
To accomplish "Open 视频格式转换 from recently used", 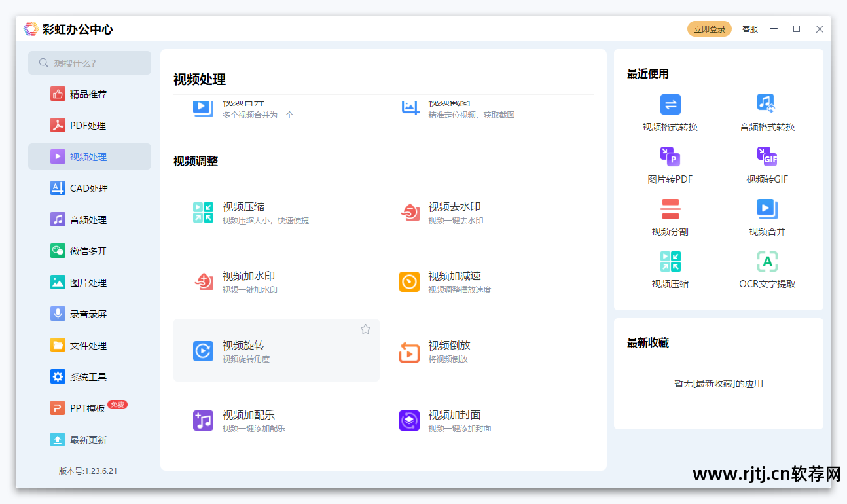I will pos(670,113).
